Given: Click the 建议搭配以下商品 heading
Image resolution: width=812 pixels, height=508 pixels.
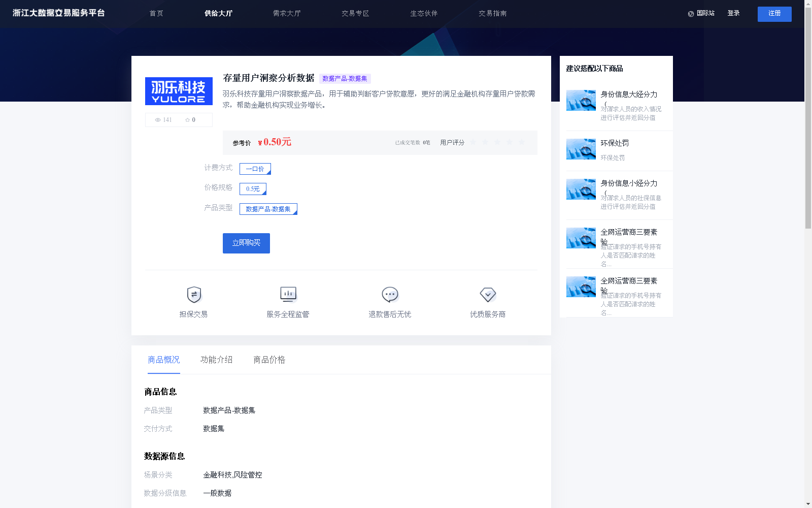Looking at the screenshot, I should 594,69.
